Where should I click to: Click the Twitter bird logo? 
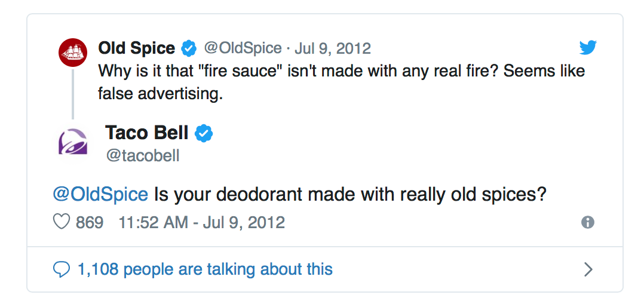[588, 48]
